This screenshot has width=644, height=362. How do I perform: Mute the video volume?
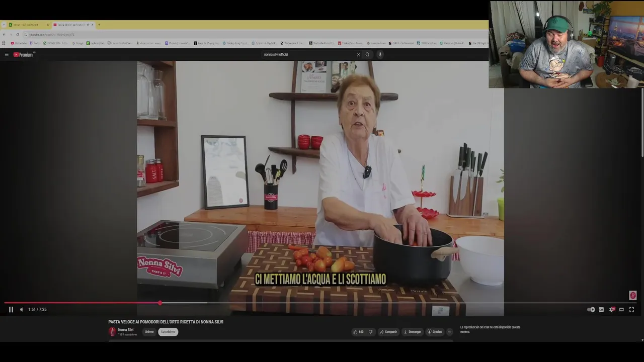(21, 309)
